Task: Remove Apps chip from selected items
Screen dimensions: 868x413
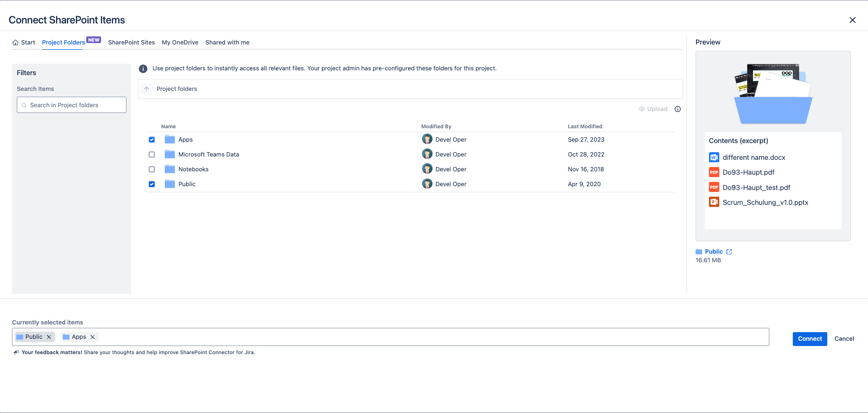Action: point(92,337)
